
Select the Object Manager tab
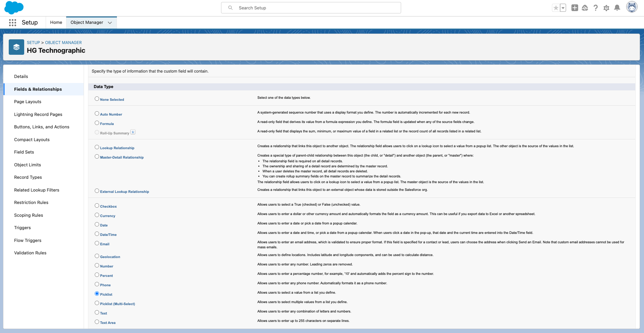point(87,23)
